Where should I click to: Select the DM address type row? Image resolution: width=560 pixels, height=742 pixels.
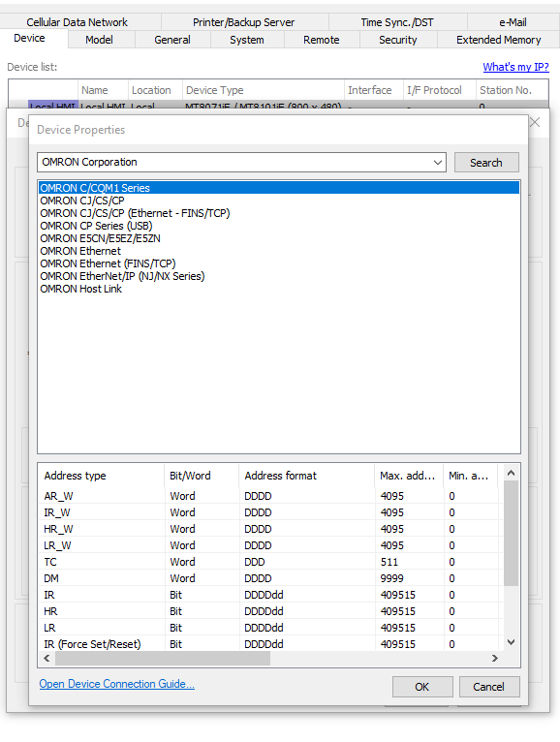coord(269,578)
